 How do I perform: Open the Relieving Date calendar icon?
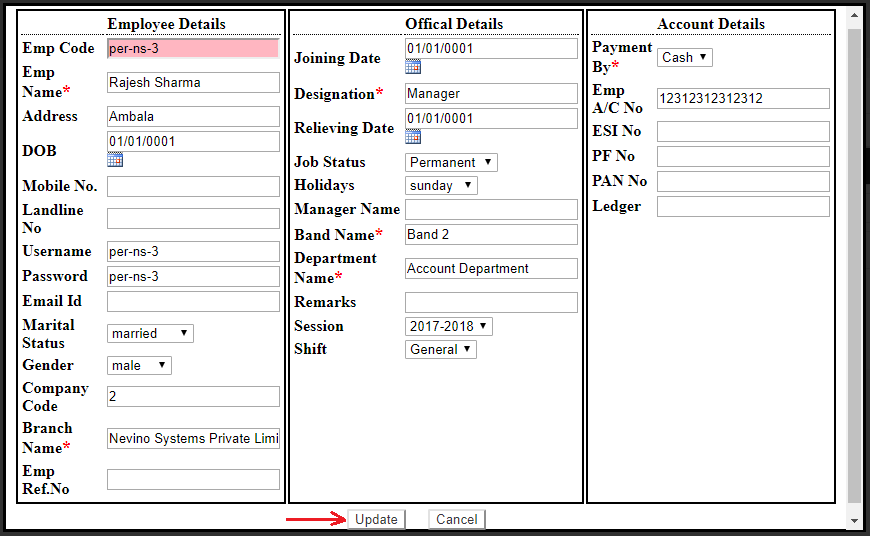point(413,137)
